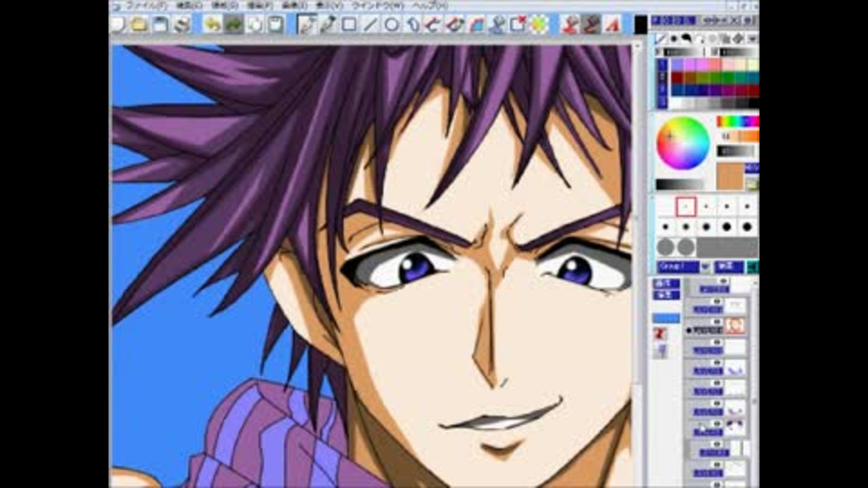Image resolution: width=868 pixels, height=488 pixels.
Task: Select the Eyedropper tool in the toolbar
Action: [x=327, y=24]
